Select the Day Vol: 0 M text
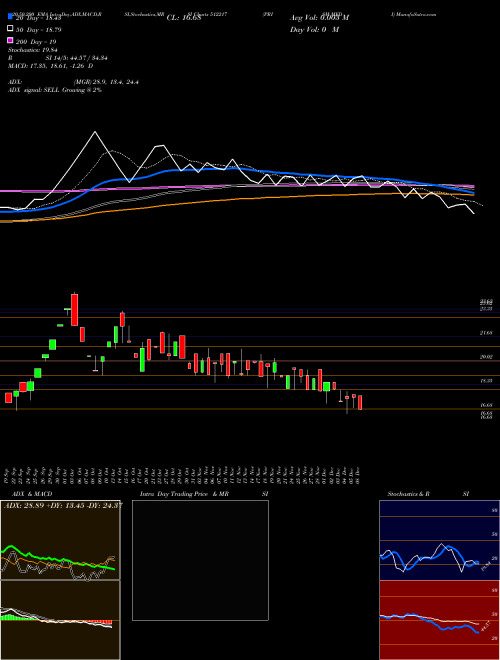 [314, 29]
